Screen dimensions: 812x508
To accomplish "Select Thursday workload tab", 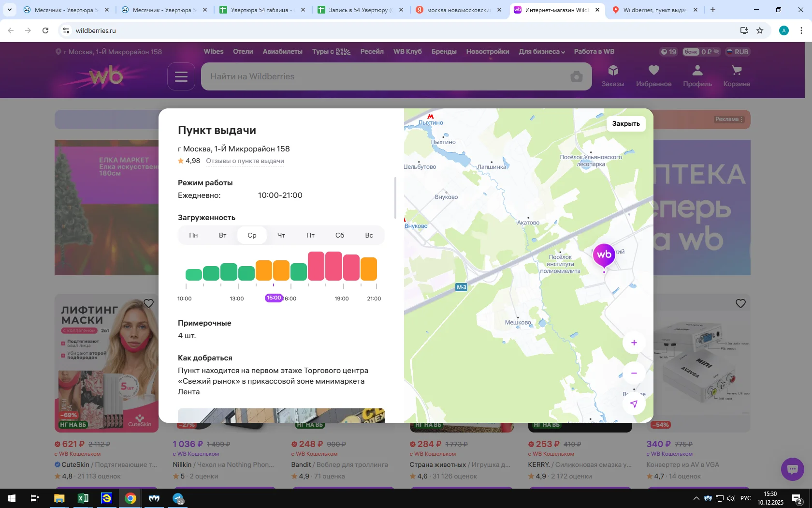I will (281, 235).
